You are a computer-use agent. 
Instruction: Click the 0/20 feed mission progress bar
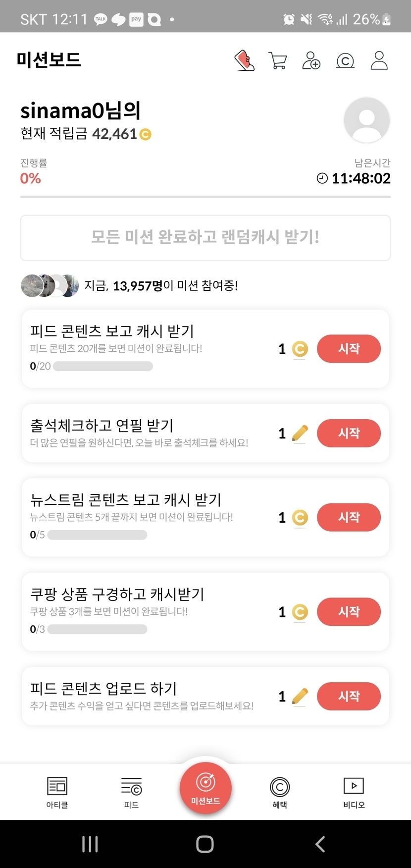point(103,367)
